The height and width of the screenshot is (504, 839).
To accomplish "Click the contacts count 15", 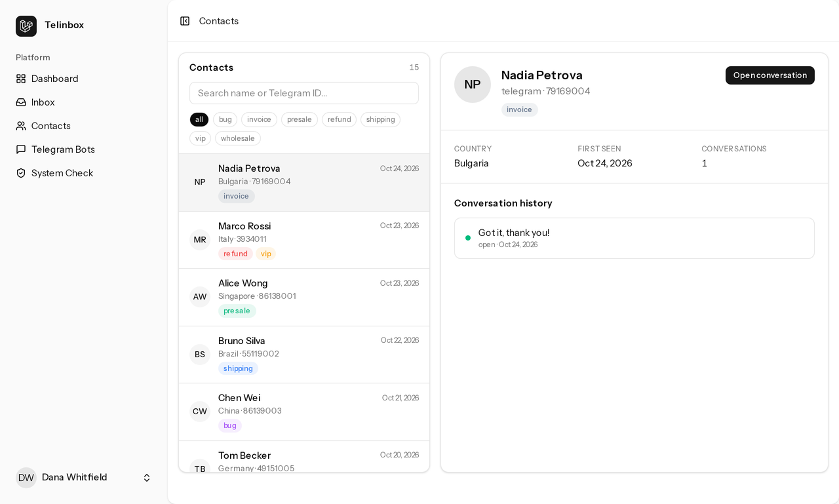I will pos(414,68).
